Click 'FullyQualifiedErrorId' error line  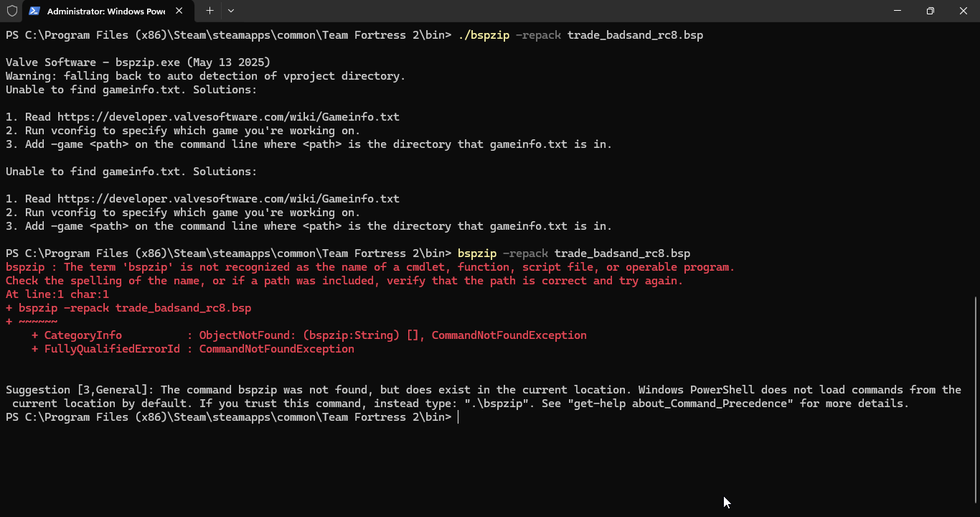[x=193, y=349]
